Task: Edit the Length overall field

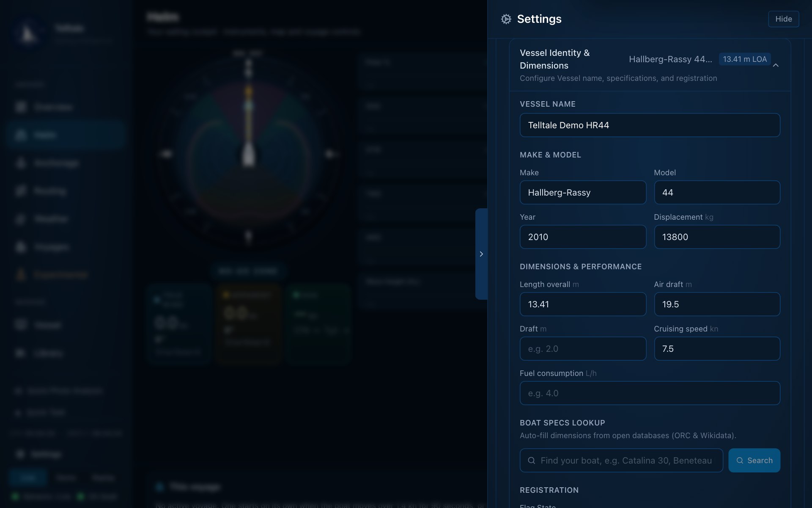Action: (x=583, y=304)
